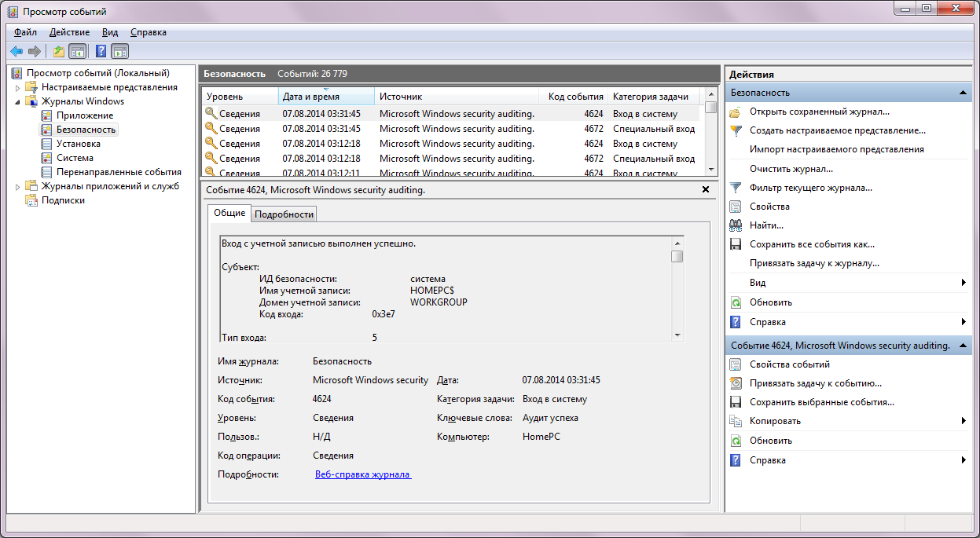Click Очистить журнал action

pos(791,169)
